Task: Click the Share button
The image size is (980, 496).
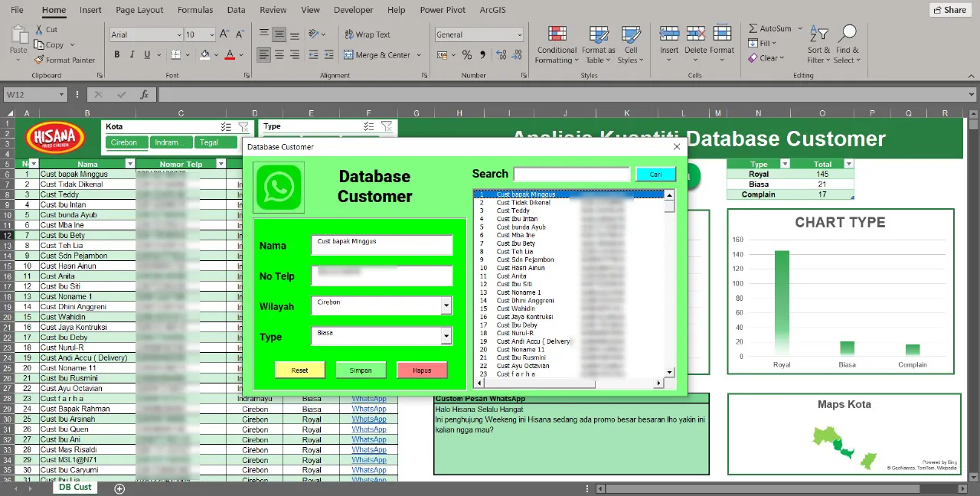Action: click(949, 10)
